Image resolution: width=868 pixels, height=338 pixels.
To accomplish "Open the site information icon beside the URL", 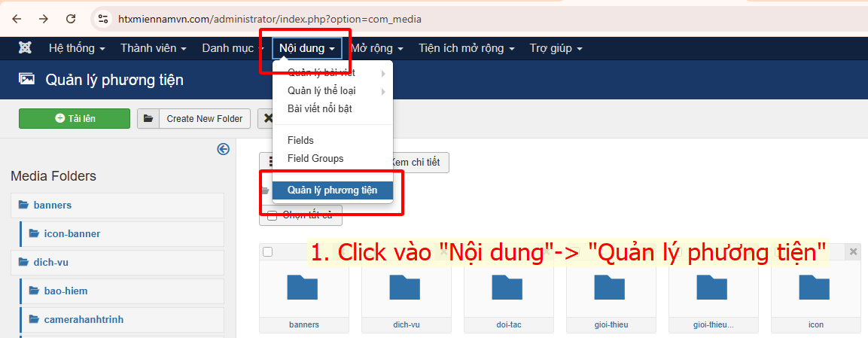I will [103, 19].
